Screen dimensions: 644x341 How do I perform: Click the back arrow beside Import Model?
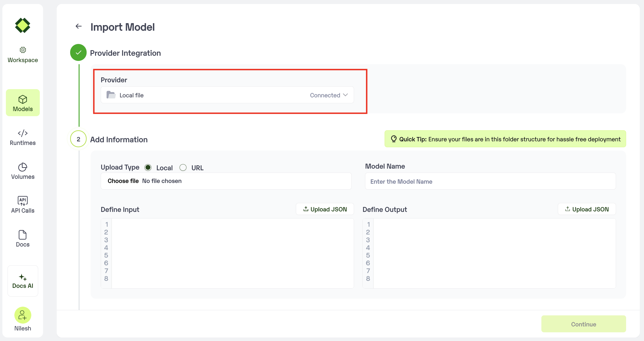79,26
